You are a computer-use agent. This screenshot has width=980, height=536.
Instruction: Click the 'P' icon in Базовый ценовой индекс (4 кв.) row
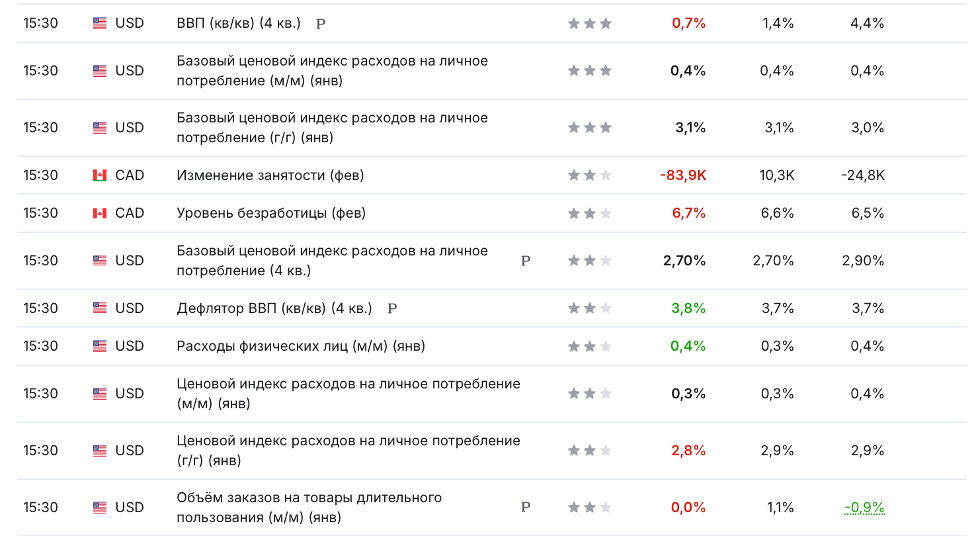pyautogui.click(x=526, y=261)
